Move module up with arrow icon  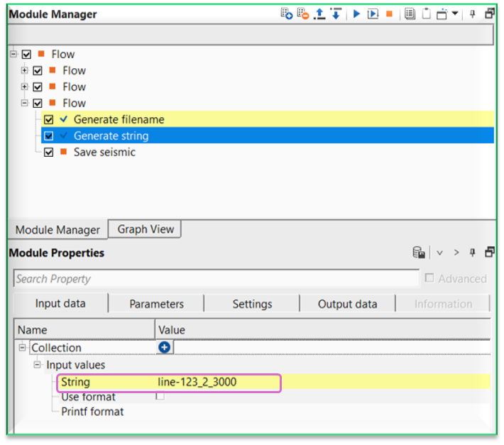320,13
